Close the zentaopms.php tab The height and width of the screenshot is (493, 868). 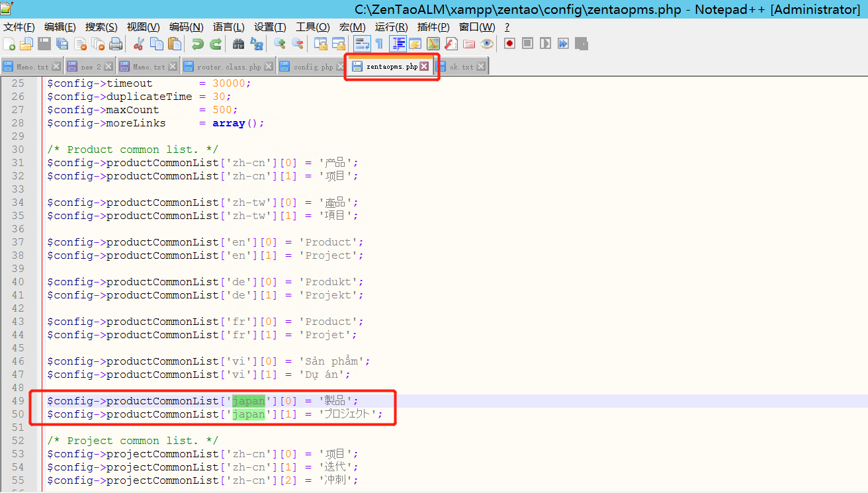424,66
